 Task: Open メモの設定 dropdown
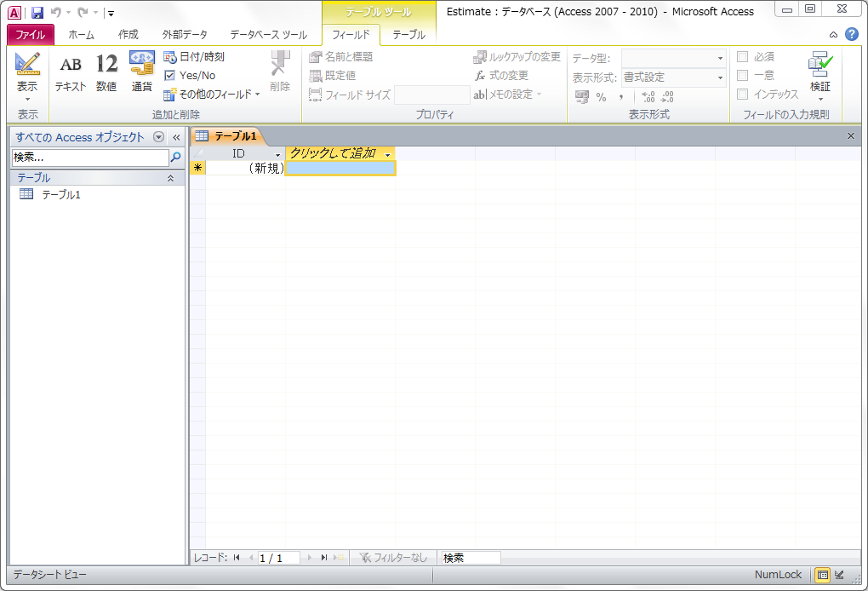(507, 95)
